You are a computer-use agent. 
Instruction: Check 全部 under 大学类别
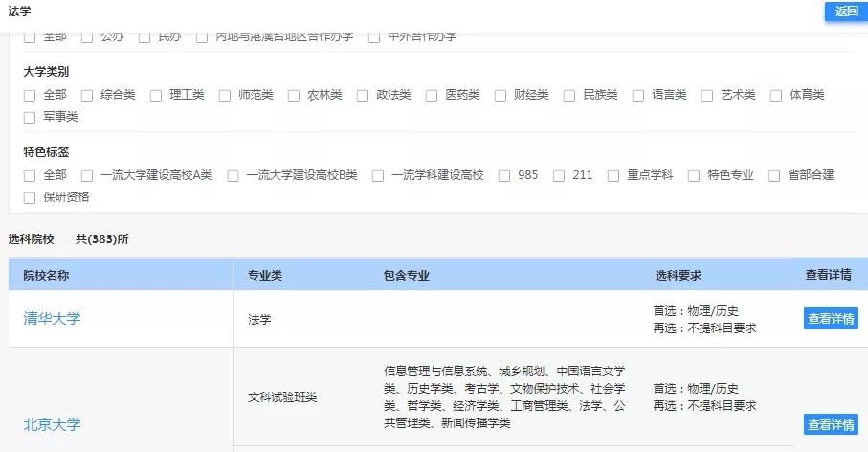coord(30,95)
